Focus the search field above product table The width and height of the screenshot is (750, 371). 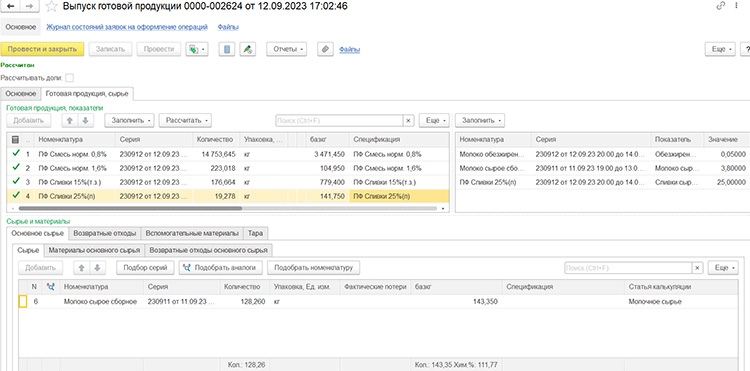[x=339, y=121]
